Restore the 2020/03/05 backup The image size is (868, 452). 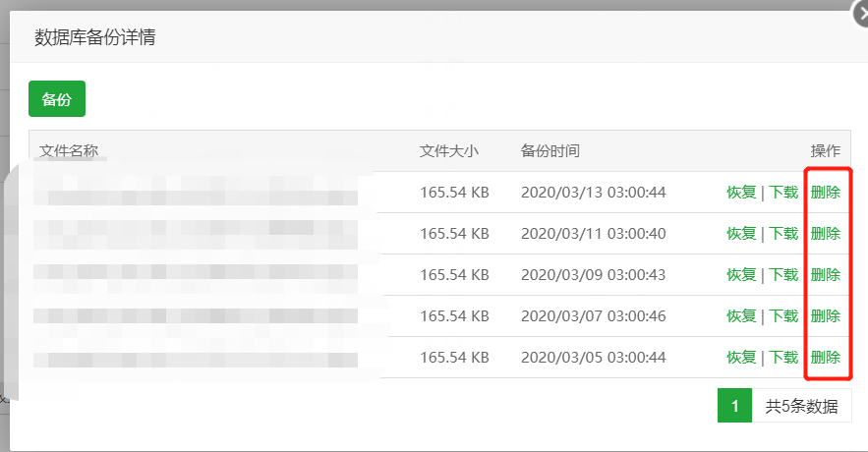pyautogui.click(x=741, y=358)
